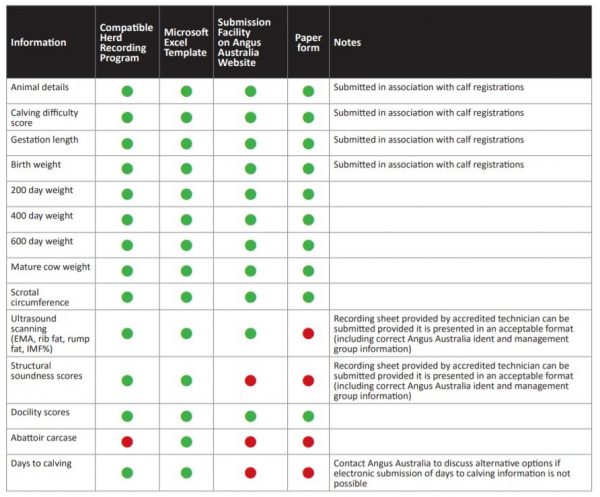Screen dimensions: 600x497
Task: Click the Notes column header
Action: tap(351, 43)
